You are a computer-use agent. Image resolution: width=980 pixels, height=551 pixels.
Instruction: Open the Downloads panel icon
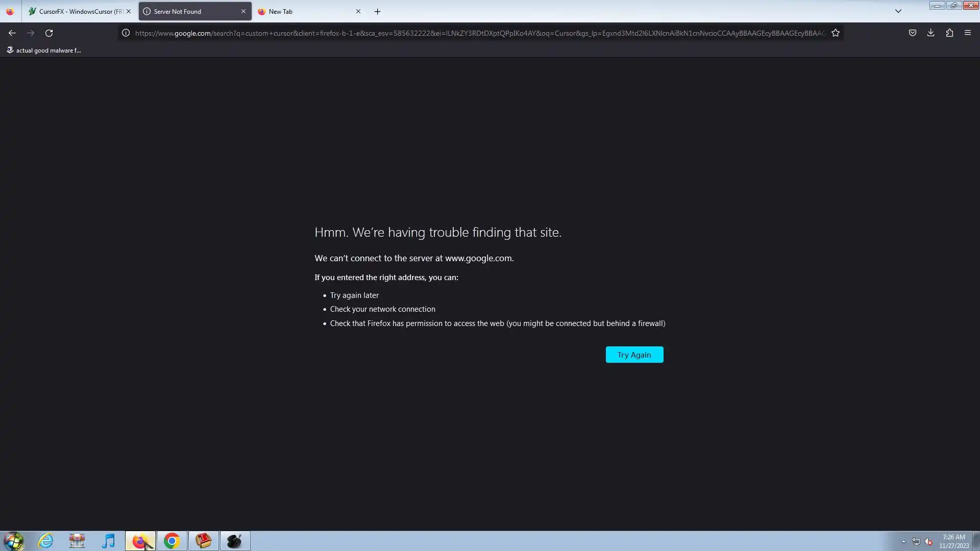tap(930, 33)
